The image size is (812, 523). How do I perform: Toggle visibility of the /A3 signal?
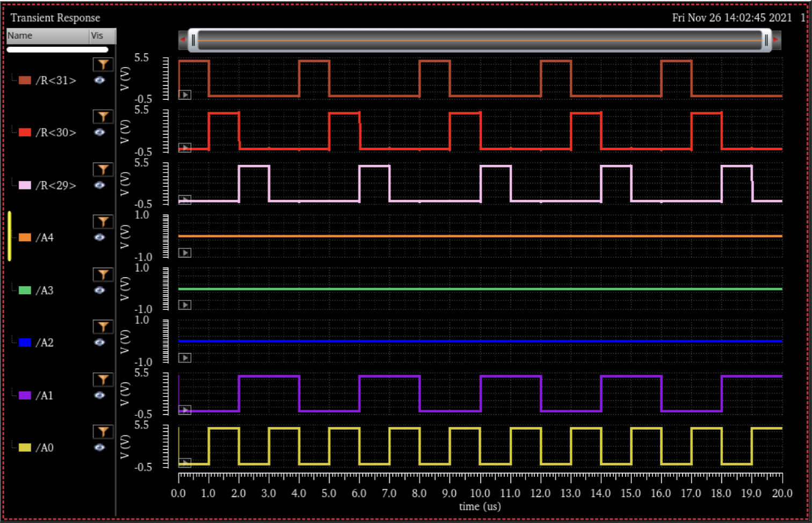(99, 290)
